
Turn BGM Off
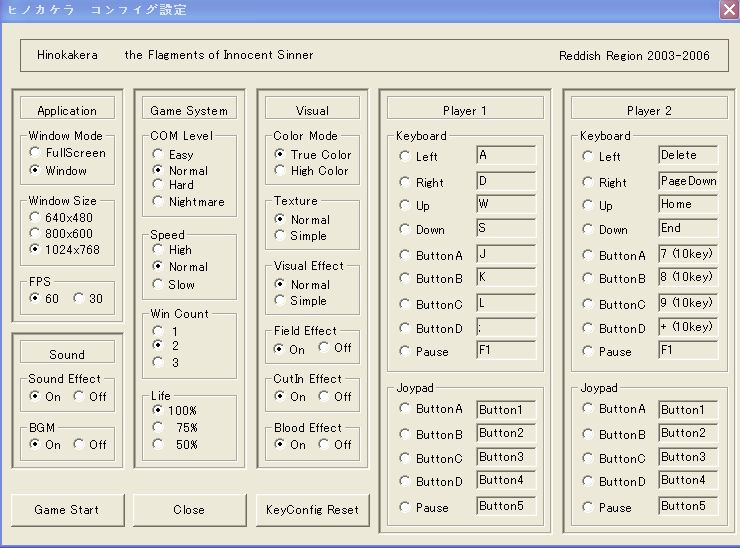click(79, 444)
